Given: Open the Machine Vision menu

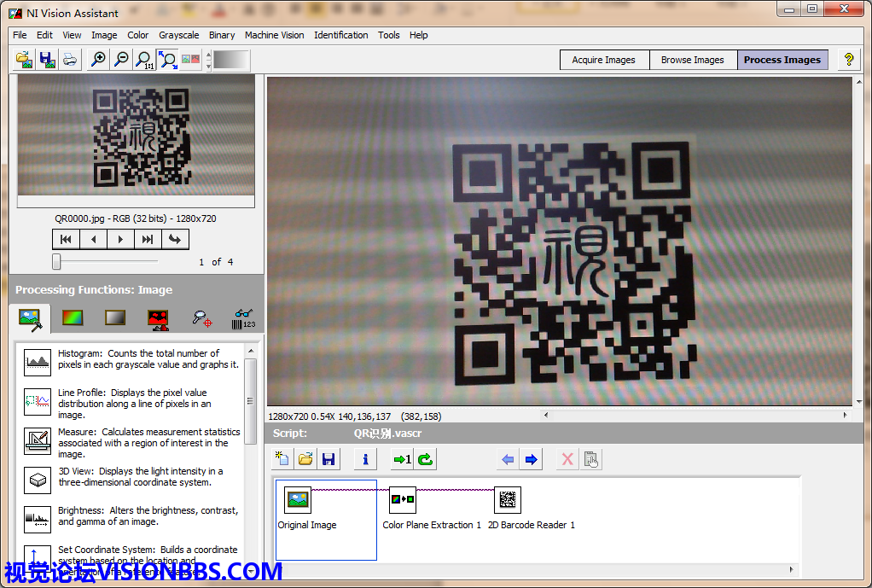Looking at the screenshot, I should pos(274,35).
